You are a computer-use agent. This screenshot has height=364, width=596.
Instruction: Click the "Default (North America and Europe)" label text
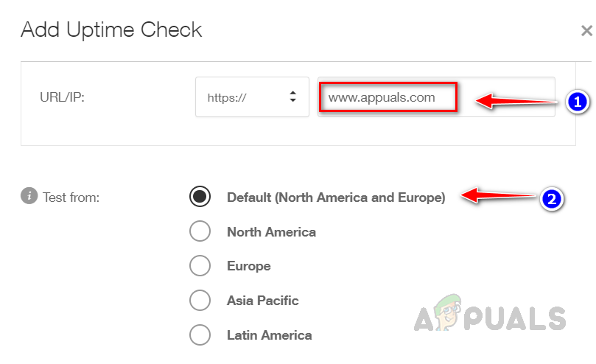coord(336,197)
